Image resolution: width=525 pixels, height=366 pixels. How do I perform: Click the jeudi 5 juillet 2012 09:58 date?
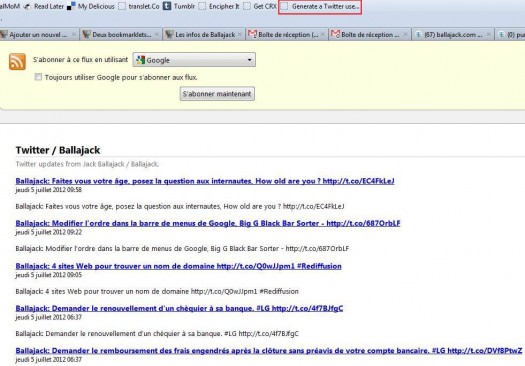(49, 190)
